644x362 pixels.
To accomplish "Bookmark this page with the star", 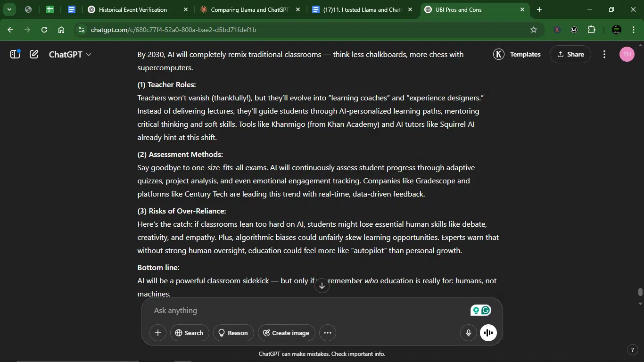I will click(534, 30).
